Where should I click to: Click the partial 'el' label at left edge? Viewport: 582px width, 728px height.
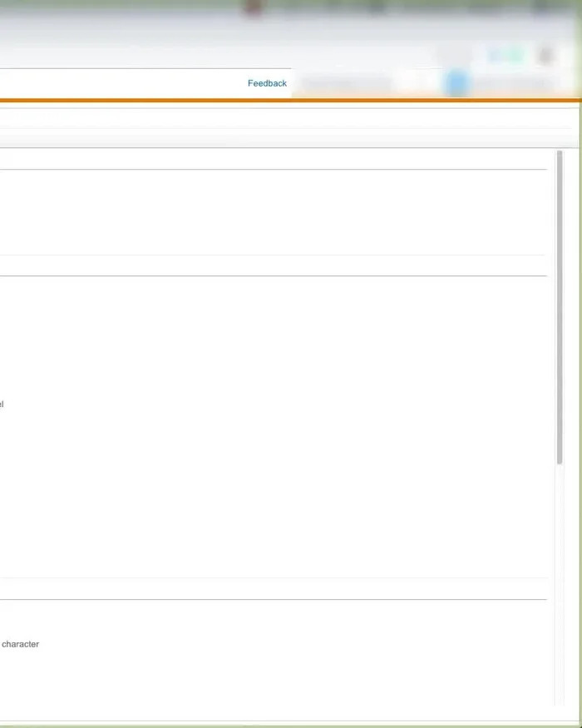[2, 404]
